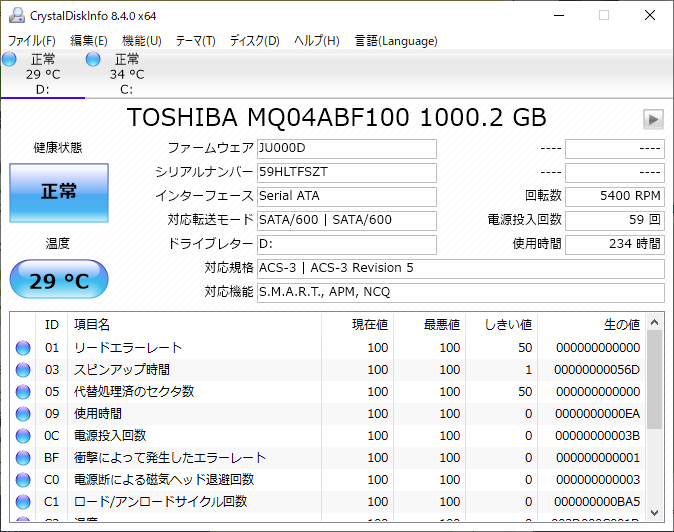
Task: Click status orb for row C1 ロード/アンロードサイクル回数
Action: click(23, 501)
